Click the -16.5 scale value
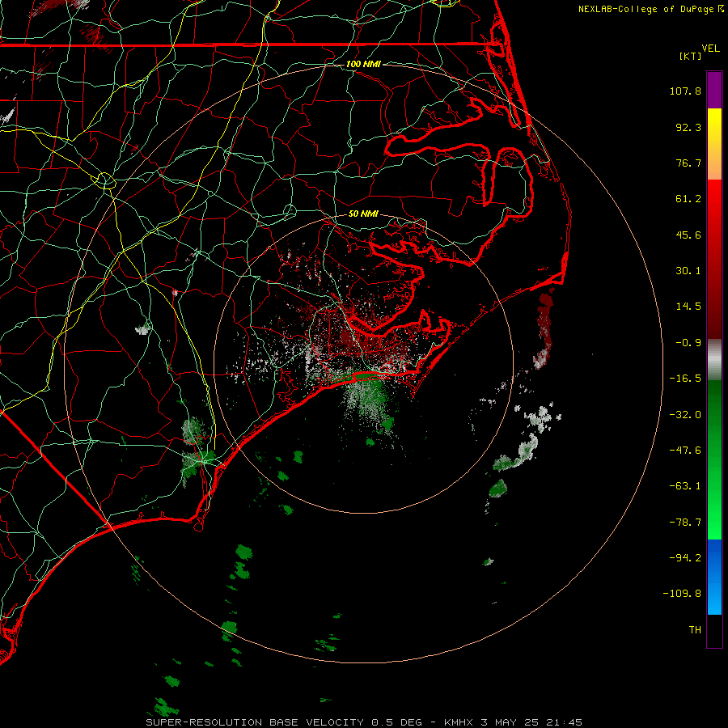This screenshot has height=728, width=728. pyautogui.click(x=685, y=379)
